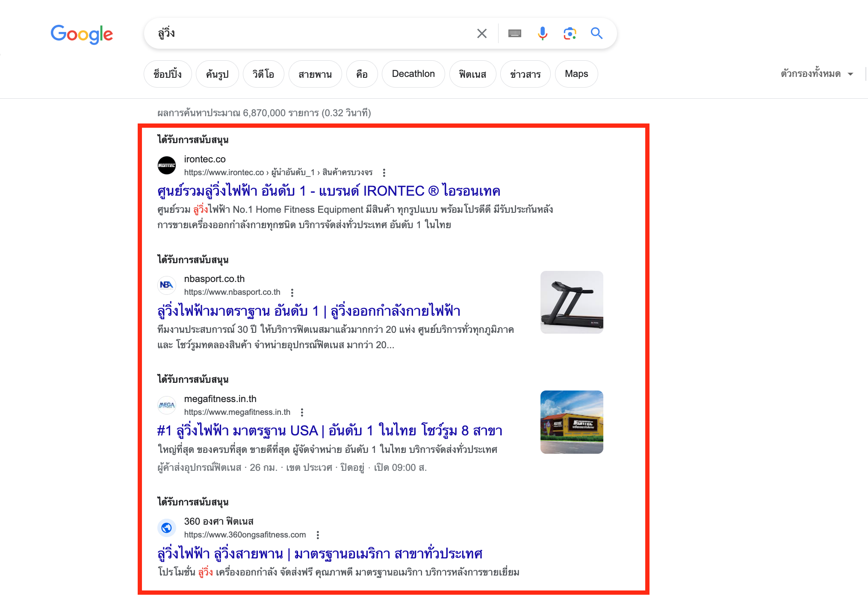Select the Maps filter chip

pos(576,74)
